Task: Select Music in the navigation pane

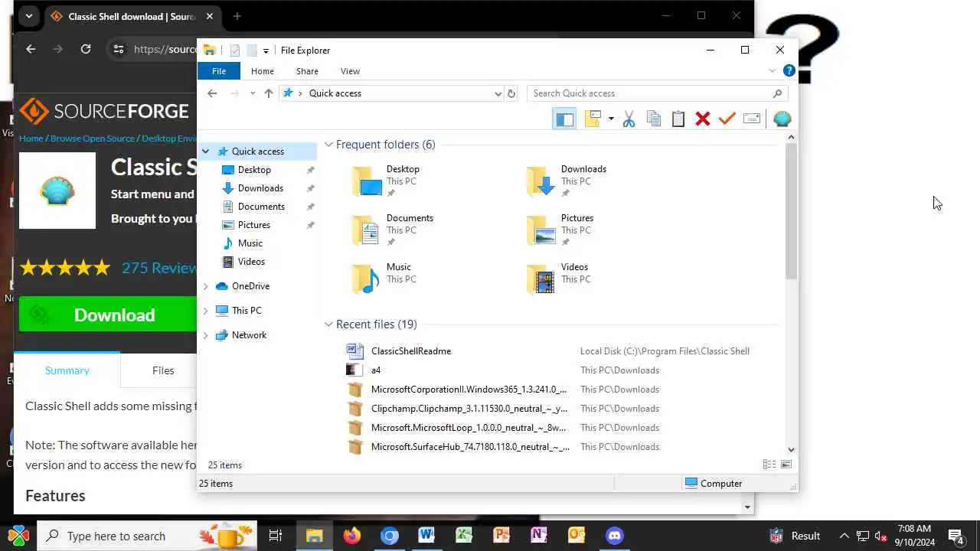Action: pyautogui.click(x=250, y=243)
